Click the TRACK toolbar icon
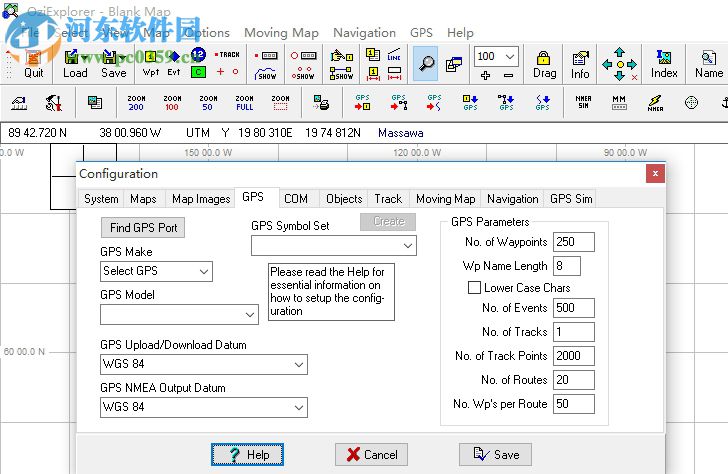Screen dimensions: 728x474 (227, 55)
